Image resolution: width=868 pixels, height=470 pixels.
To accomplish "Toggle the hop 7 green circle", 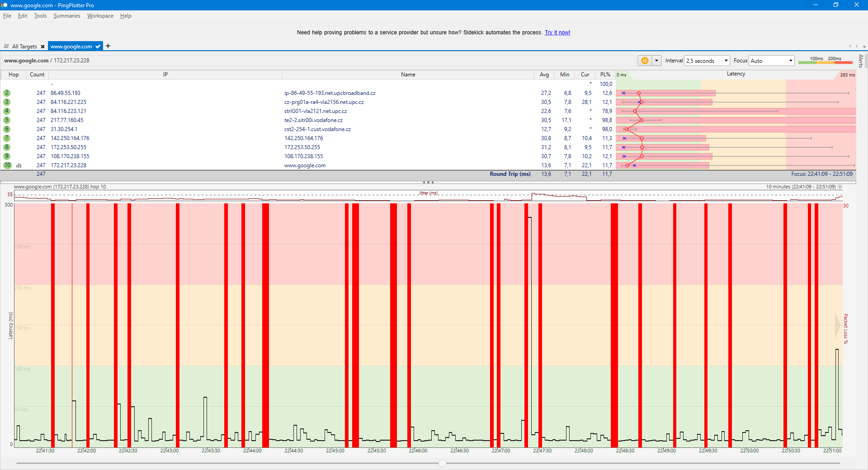I will [x=7, y=138].
